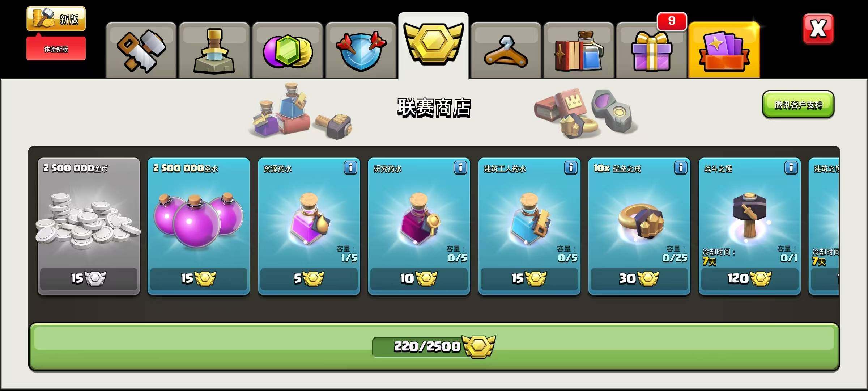Open info for 战斗之锤 hammer of fighting
Image resolution: width=868 pixels, height=391 pixels.
point(791,168)
